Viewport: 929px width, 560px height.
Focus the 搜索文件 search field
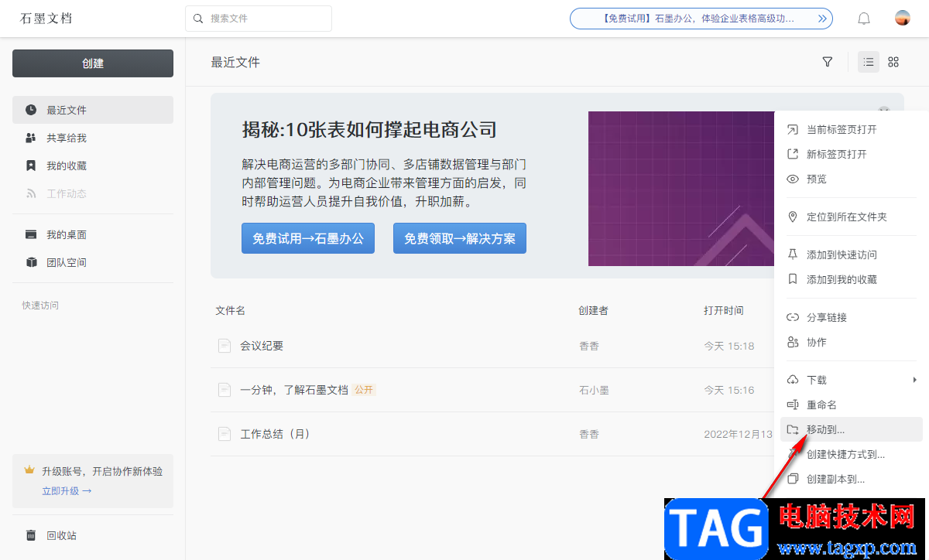259,19
